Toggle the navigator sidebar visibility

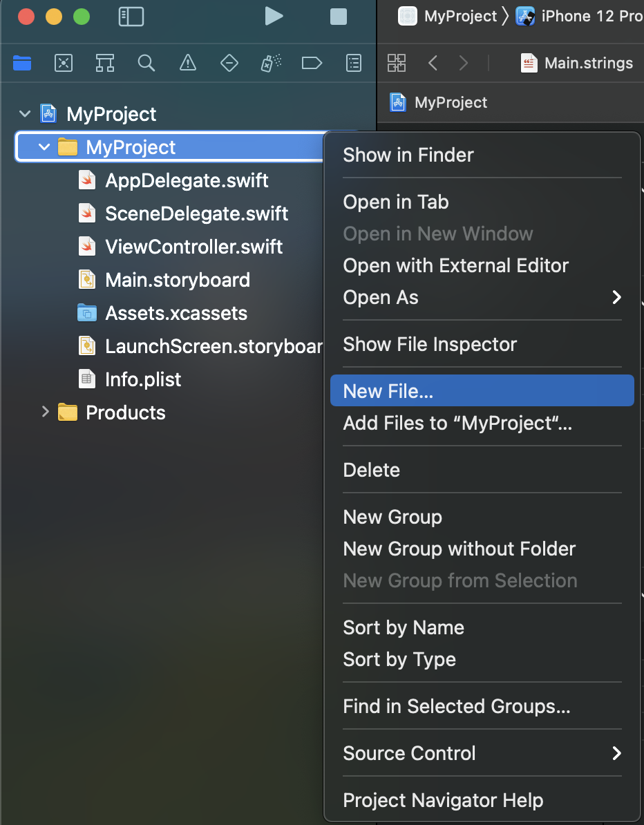pyautogui.click(x=131, y=17)
